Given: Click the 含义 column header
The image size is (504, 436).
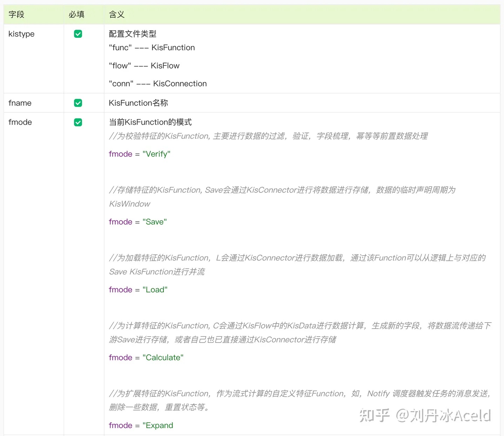Looking at the screenshot, I should click(x=117, y=14).
